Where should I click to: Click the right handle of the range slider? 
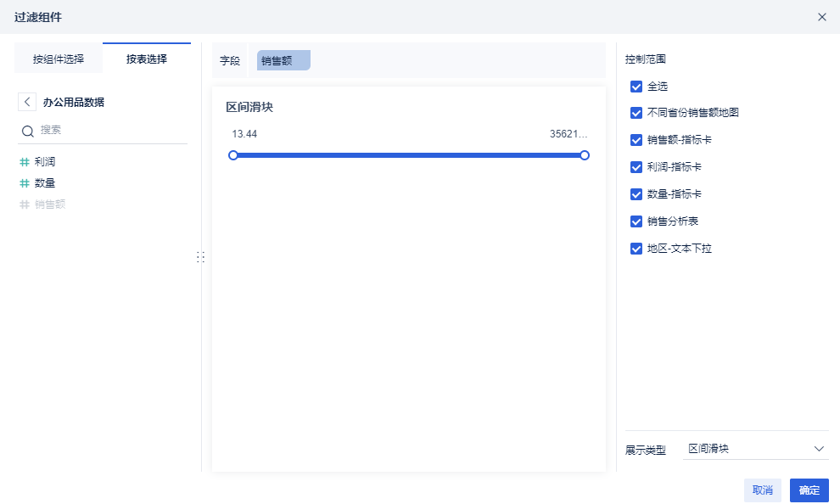tap(585, 155)
